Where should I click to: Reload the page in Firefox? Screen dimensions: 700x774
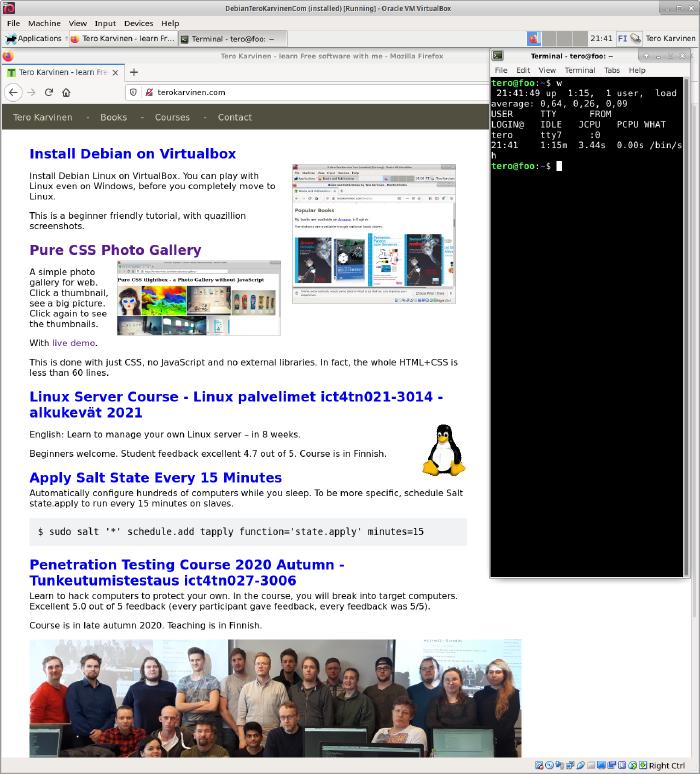(x=49, y=92)
